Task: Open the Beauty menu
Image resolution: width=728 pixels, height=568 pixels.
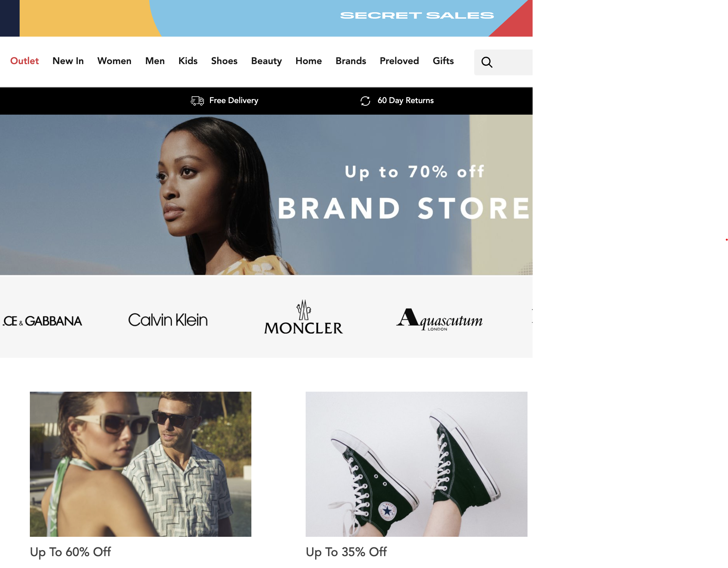Action: coord(267,61)
